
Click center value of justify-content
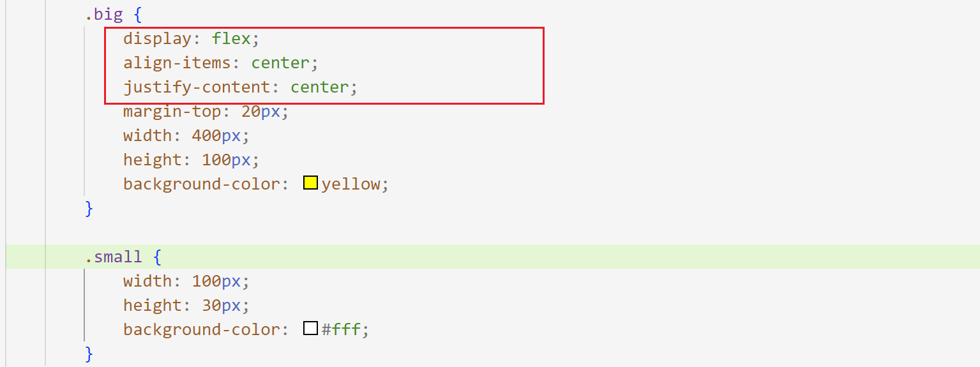(x=320, y=87)
